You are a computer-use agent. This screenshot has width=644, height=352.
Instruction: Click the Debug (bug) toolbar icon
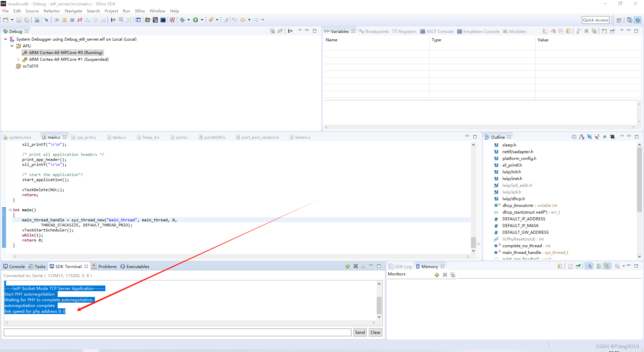click(182, 20)
